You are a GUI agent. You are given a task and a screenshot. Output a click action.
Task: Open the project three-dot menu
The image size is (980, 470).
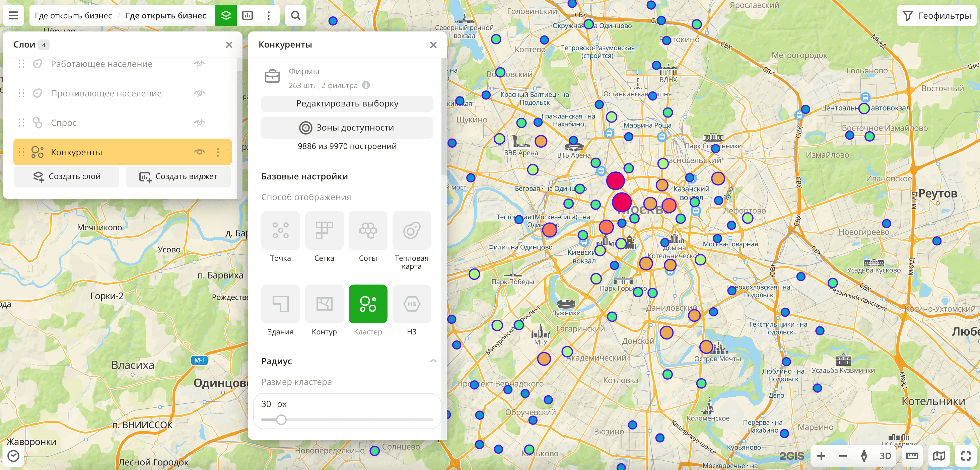click(269, 16)
